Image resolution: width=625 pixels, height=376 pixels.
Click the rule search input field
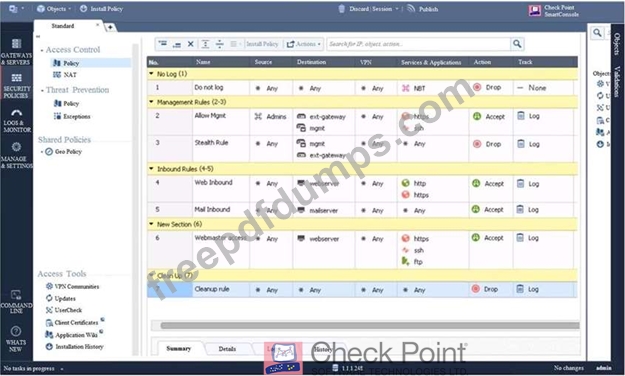click(x=419, y=44)
